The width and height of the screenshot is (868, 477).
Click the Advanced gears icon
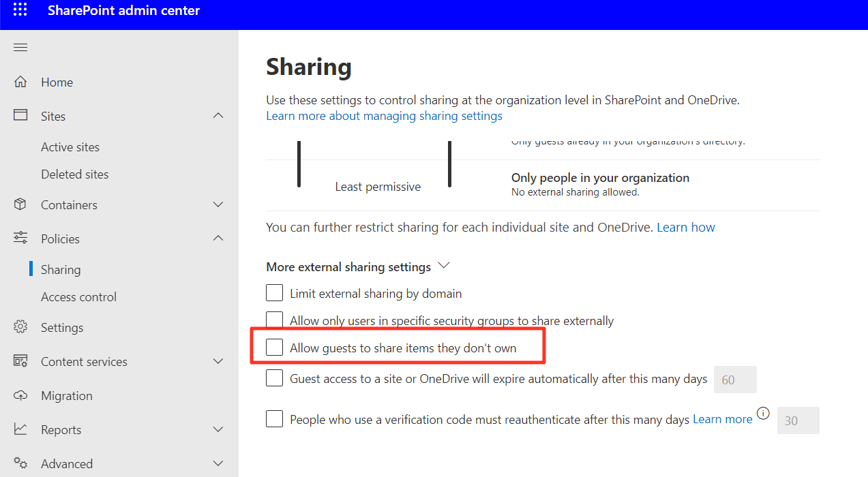pyautogui.click(x=20, y=463)
